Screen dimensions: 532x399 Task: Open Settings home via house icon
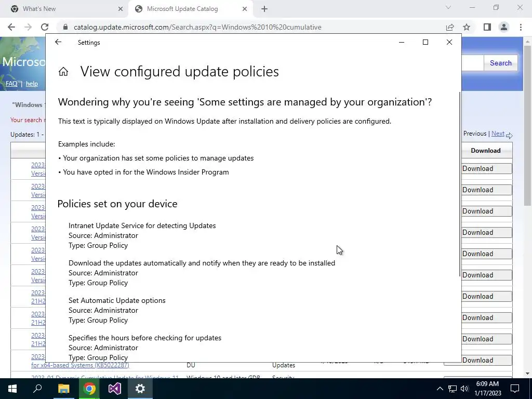pos(63,72)
